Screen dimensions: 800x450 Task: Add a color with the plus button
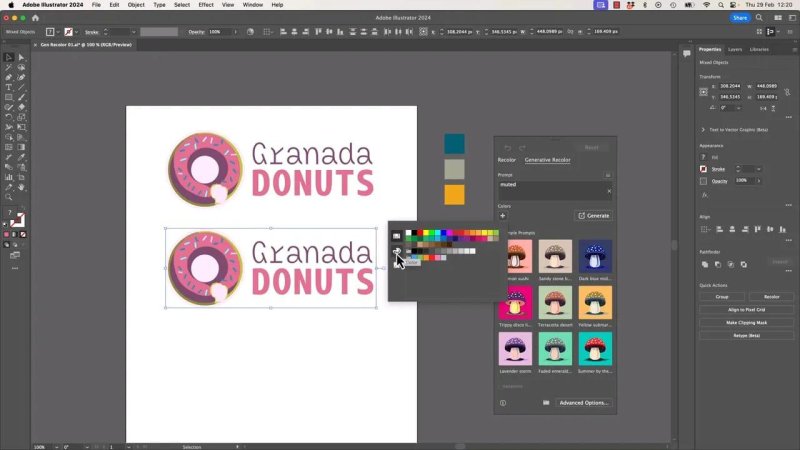(503, 216)
